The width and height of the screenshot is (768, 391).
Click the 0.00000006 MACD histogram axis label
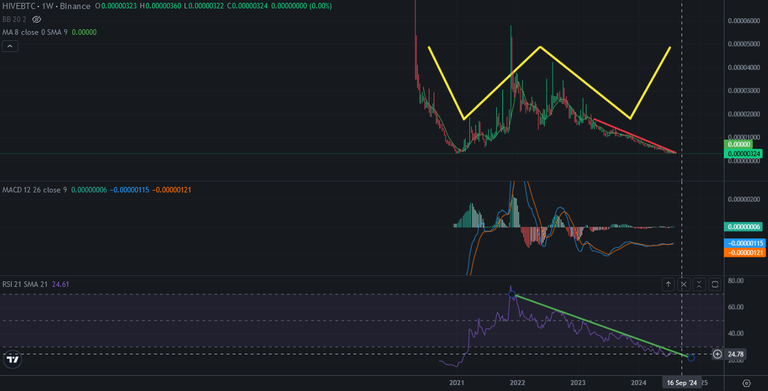[743, 226]
